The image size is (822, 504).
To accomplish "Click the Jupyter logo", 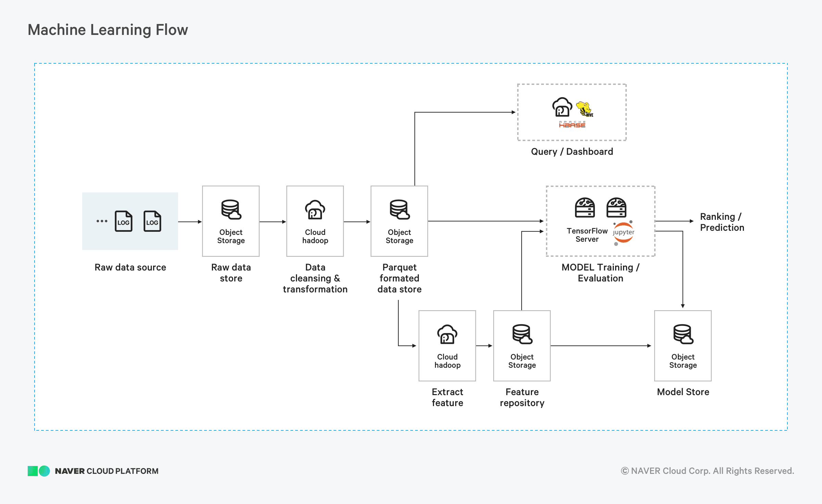I will [x=623, y=233].
